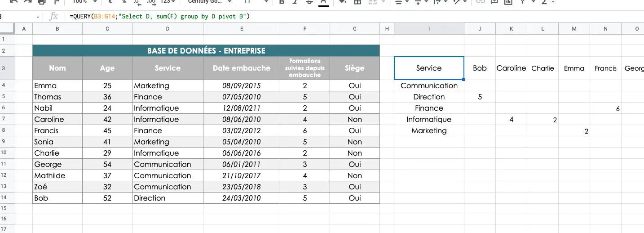Image resolution: width=644 pixels, height=233 pixels.
Task: Toggle italic formatting
Action: pyautogui.click(x=296, y=2)
